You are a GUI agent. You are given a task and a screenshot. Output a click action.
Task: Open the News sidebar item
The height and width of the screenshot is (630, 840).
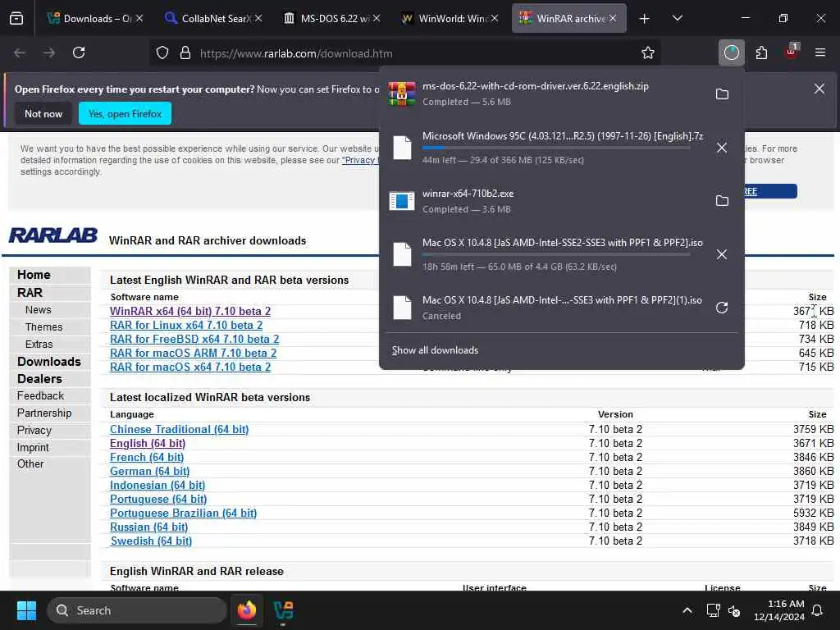[38, 309]
